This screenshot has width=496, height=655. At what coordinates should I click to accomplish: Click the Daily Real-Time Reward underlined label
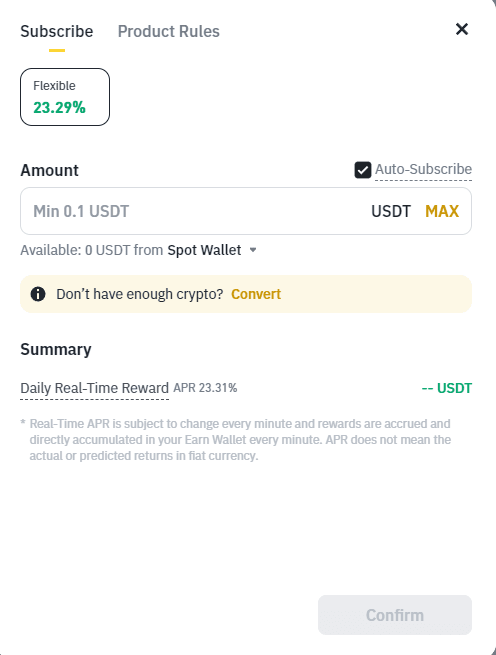(x=94, y=388)
